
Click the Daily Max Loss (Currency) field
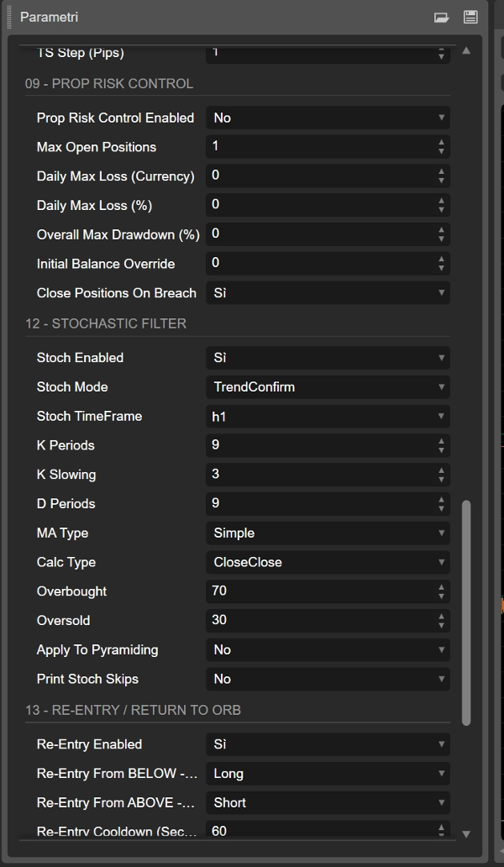coord(319,176)
